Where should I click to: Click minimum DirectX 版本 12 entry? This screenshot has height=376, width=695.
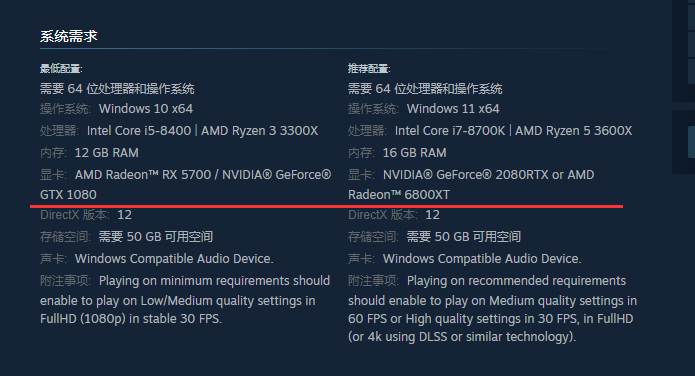click(86, 215)
